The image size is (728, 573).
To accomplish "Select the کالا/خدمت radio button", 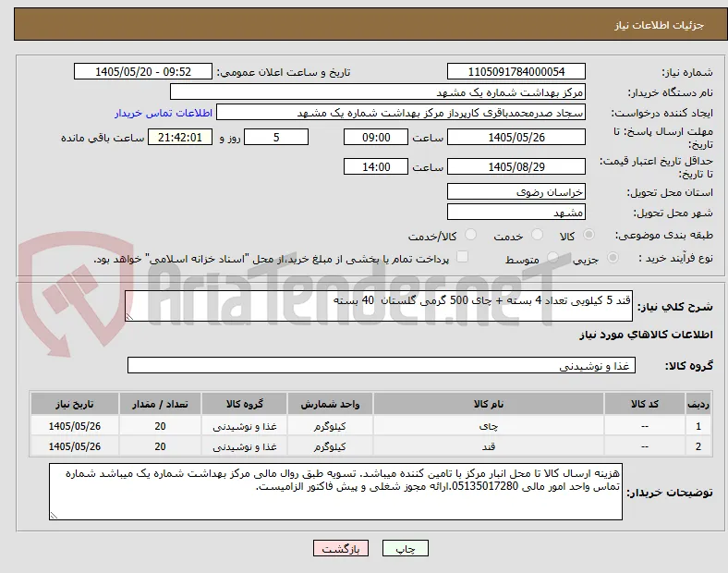I will tap(471, 235).
